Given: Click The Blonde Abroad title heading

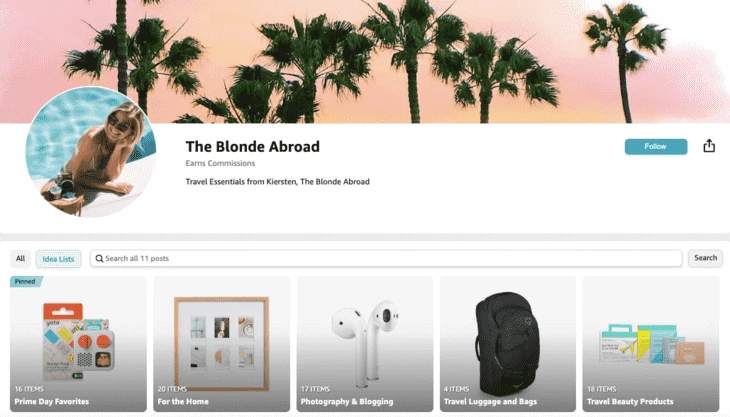Looking at the screenshot, I should click(252, 147).
